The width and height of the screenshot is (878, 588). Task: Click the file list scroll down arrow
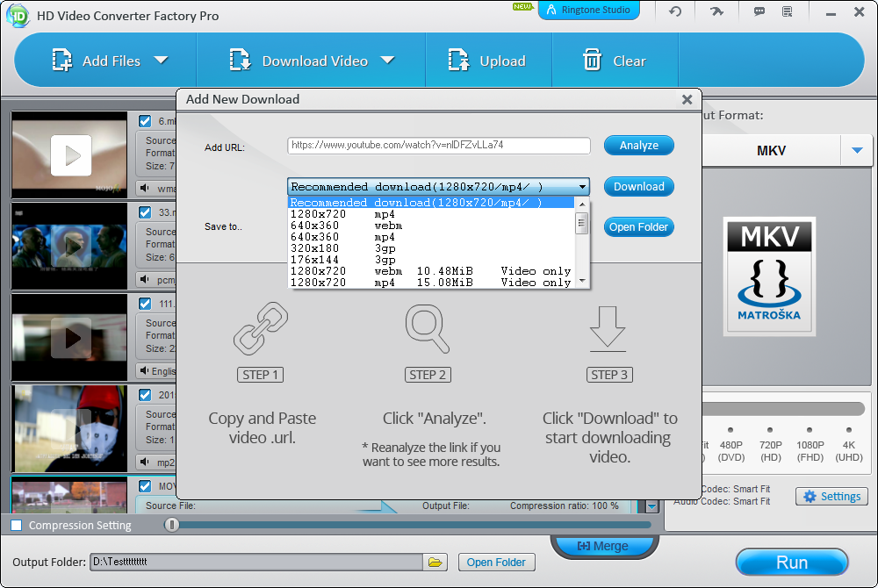(651, 507)
